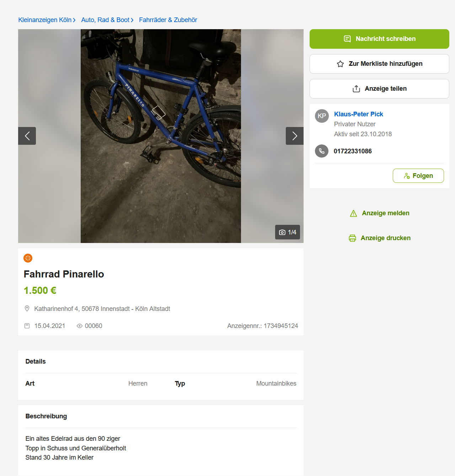This screenshot has height=476, width=455.
Task: Open the main Pinarello bike photo
Action: point(161,136)
